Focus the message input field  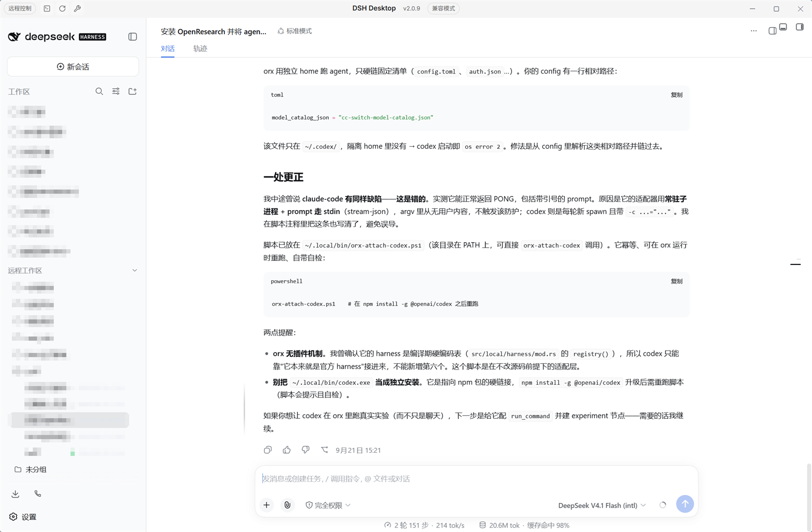(x=476, y=479)
